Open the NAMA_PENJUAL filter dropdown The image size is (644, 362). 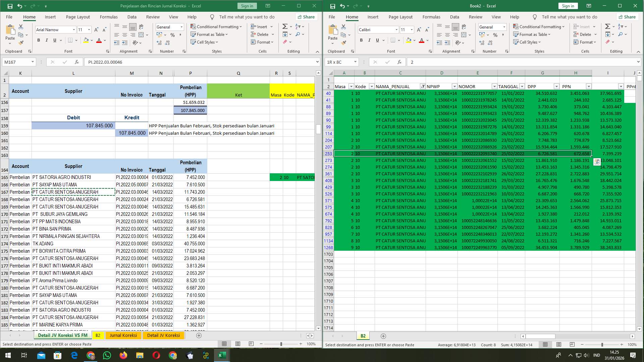pos(423,86)
